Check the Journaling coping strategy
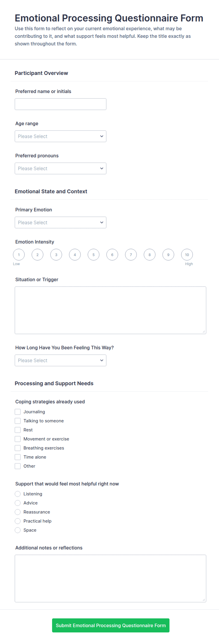The height and width of the screenshot is (644, 219). pos(17,411)
